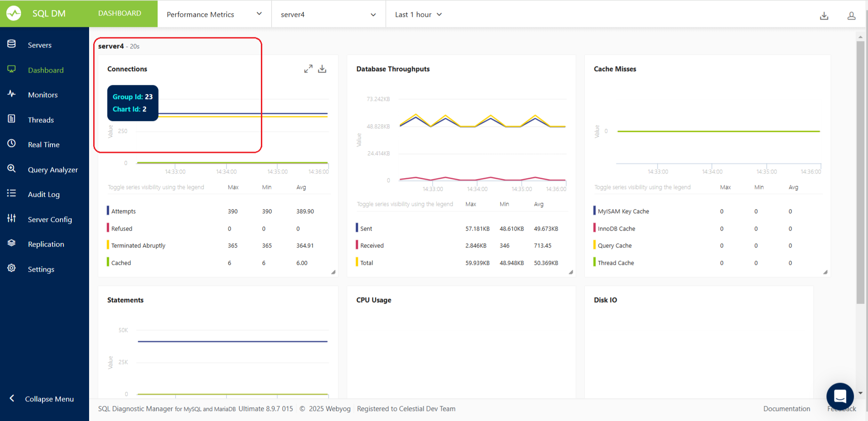
Task: Open the Audit Log
Action: pos(44,194)
